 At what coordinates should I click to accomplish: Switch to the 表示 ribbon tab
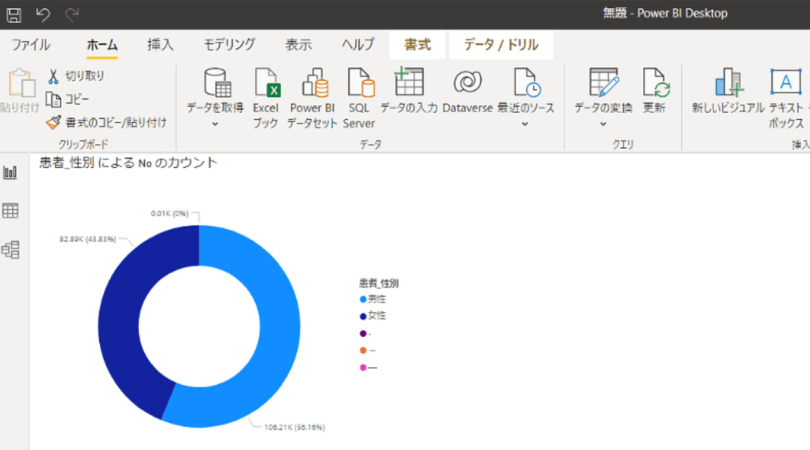coord(299,45)
